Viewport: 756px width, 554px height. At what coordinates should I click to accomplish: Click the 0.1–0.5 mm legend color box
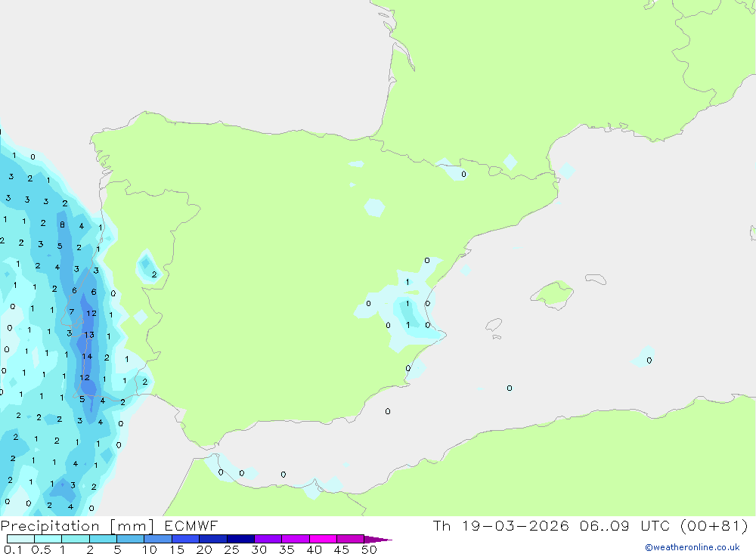[x=20, y=539]
